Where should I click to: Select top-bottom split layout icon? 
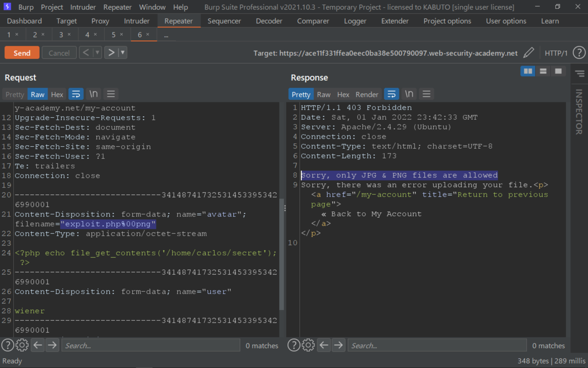[x=543, y=72]
